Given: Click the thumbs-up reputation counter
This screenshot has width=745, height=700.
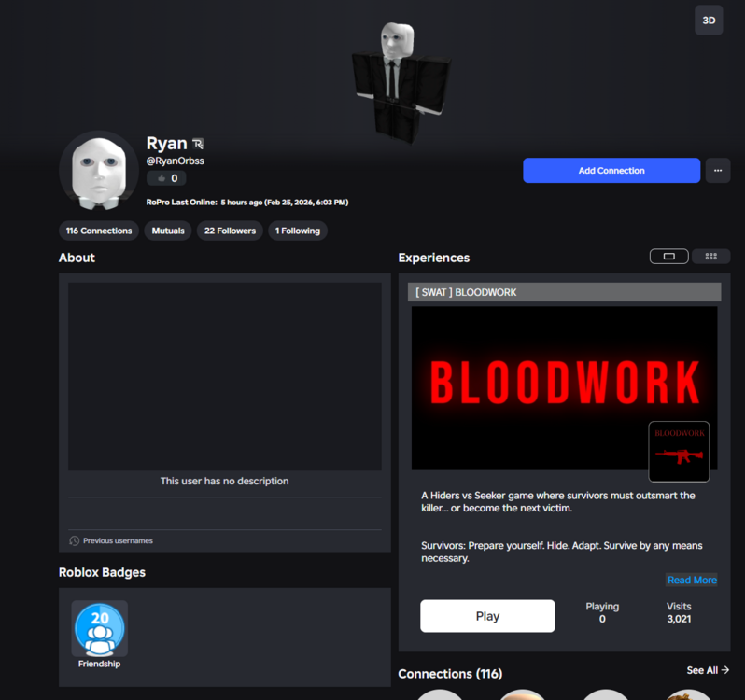Looking at the screenshot, I should (x=166, y=178).
